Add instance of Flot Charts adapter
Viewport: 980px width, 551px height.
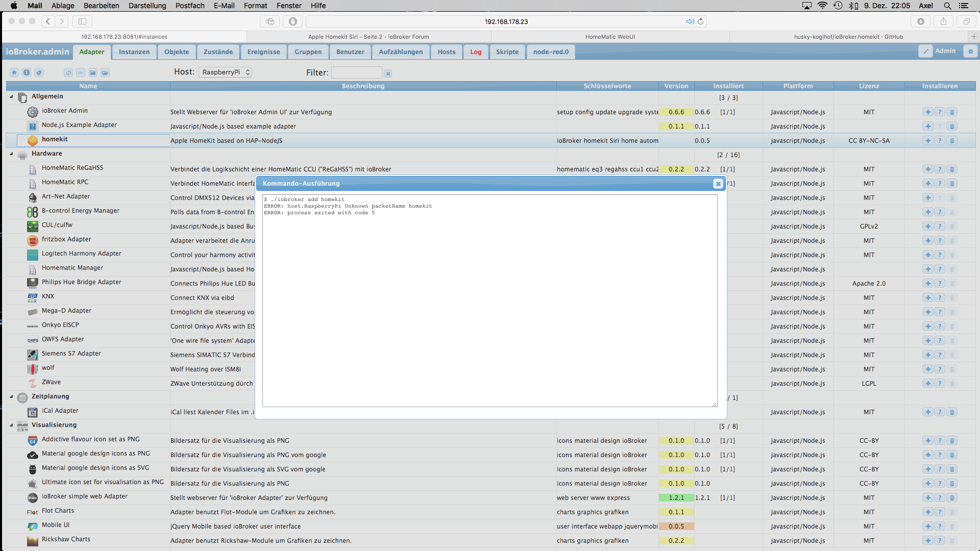click(928, 512)
